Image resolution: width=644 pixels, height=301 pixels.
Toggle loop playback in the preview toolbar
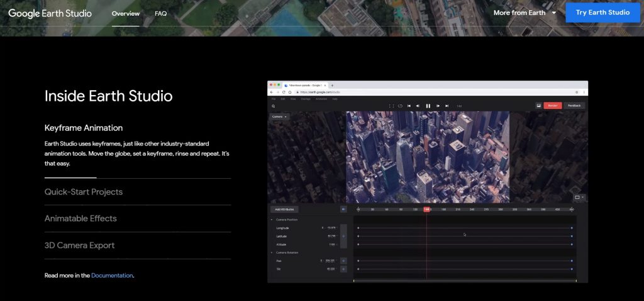tap(400, 106)
